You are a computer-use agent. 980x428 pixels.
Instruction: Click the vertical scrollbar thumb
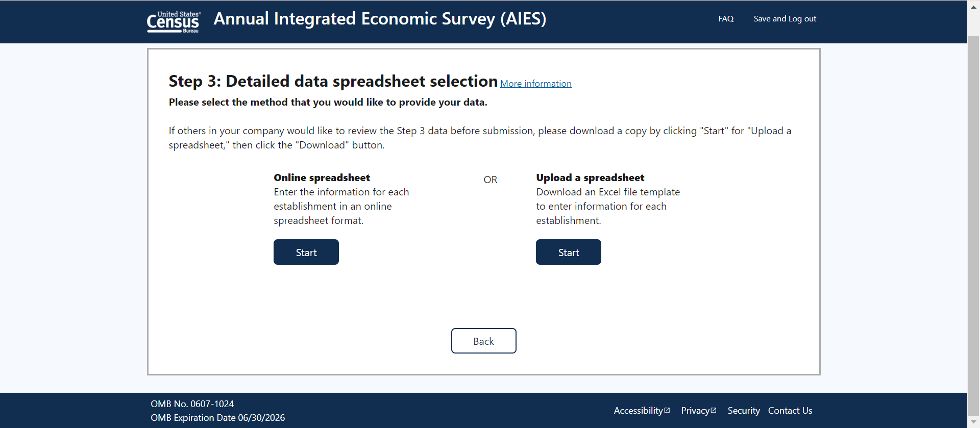point(973,224)
